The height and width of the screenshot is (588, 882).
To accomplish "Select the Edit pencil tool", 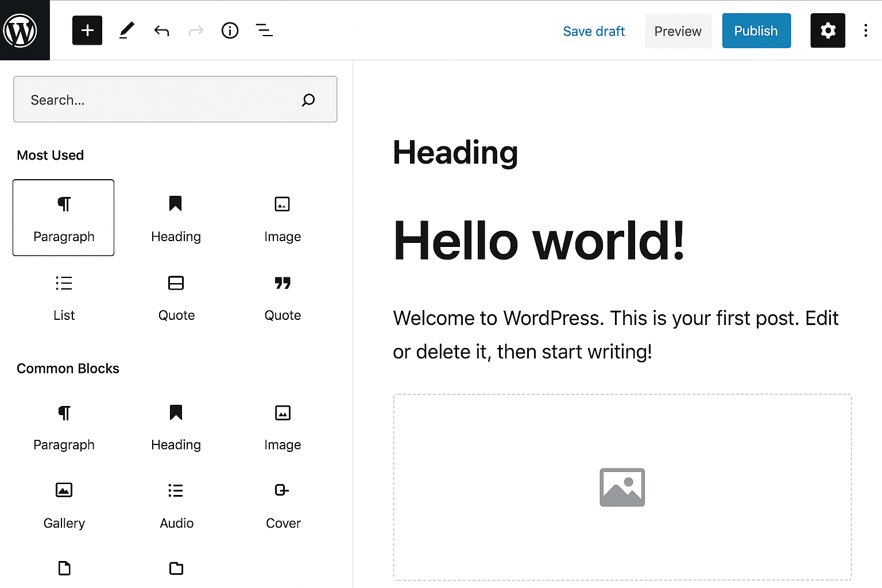I will (127, 30).
